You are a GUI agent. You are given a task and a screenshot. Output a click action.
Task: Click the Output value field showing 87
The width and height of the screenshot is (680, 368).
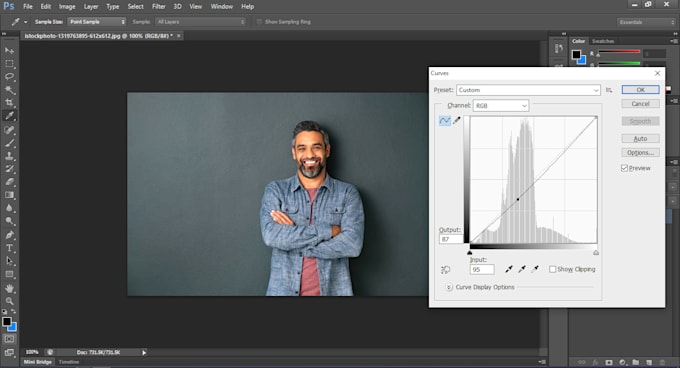[451, 239]
